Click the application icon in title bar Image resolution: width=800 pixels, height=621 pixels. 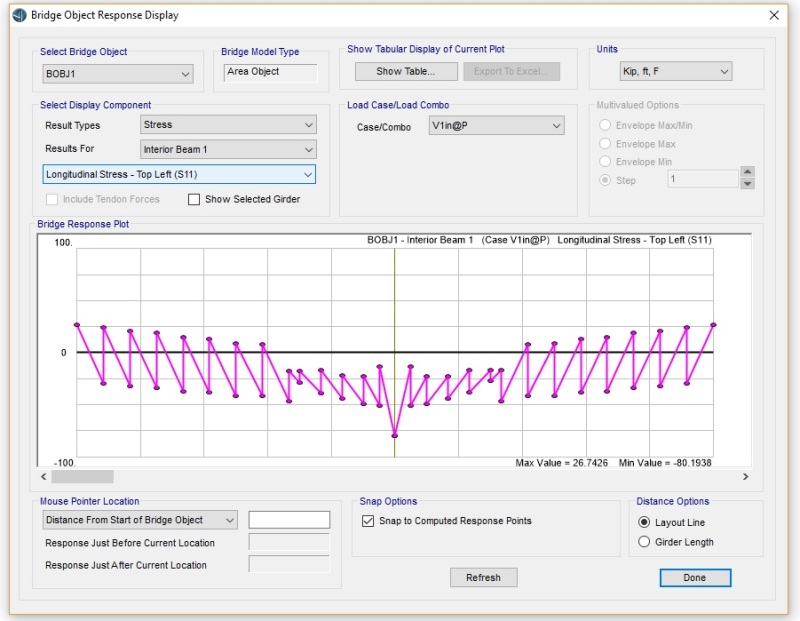coord(19,15)
